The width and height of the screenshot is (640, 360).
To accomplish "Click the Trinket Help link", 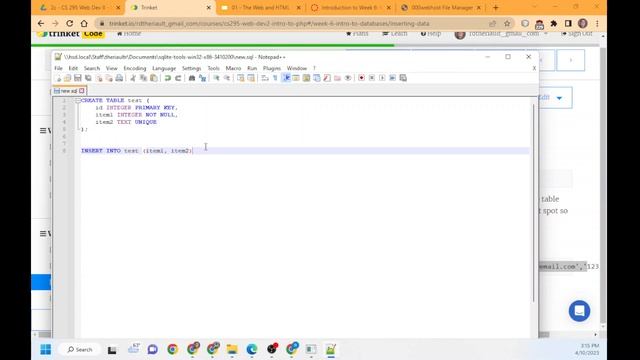I will (431, 33).
